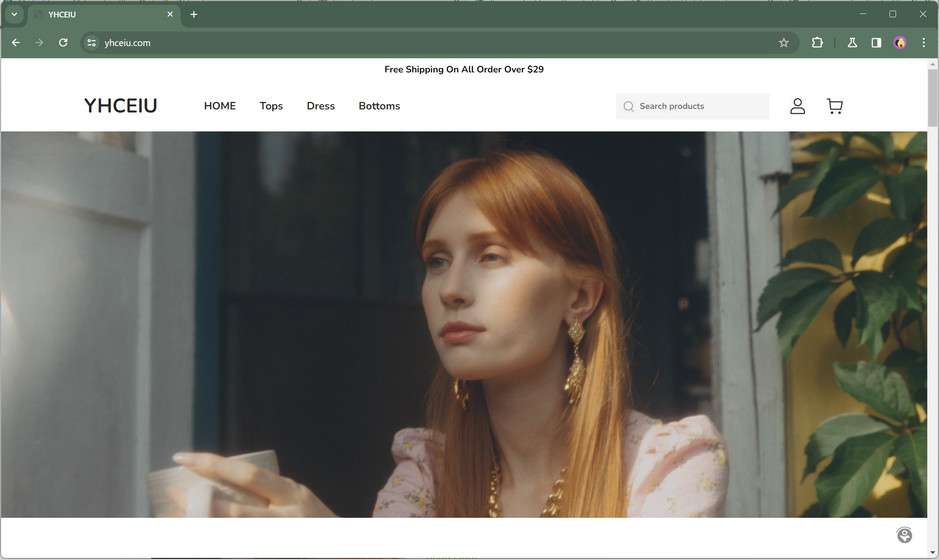Toggle the browser side panel
The image size is (939, 559).
(876, 43)
